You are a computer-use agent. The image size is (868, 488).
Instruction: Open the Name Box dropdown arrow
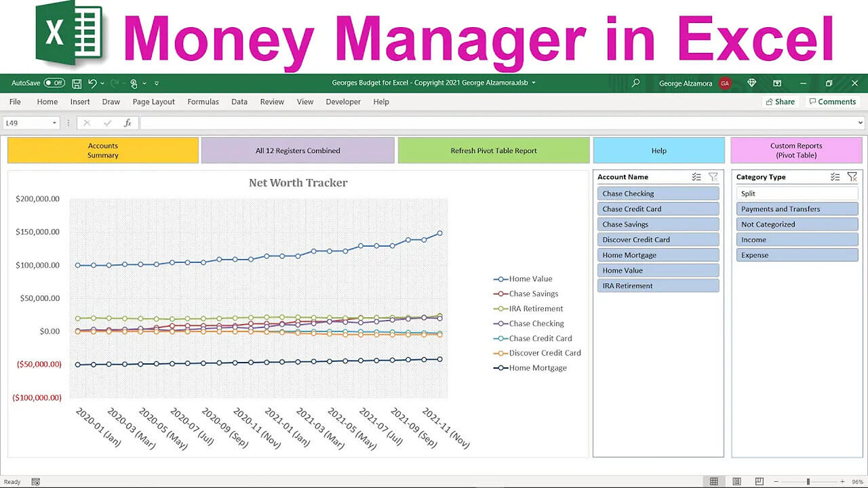tap(54, 123)
